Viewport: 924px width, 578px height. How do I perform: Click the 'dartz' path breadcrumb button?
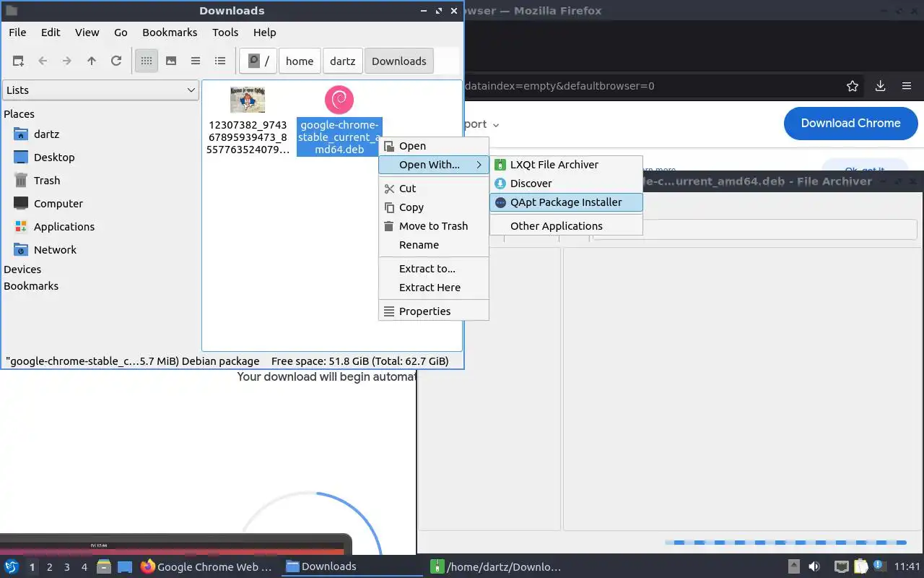coord(343,61)
